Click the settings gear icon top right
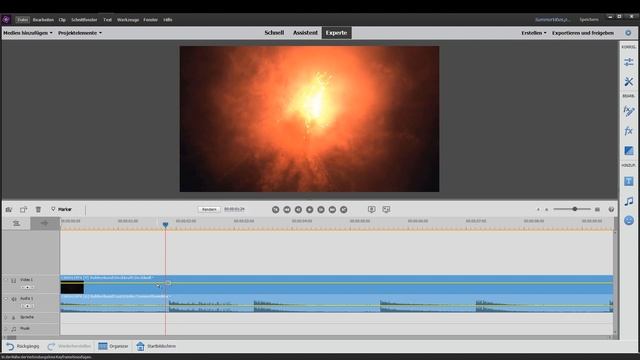The image size is (640, 360). click(628, 33)
